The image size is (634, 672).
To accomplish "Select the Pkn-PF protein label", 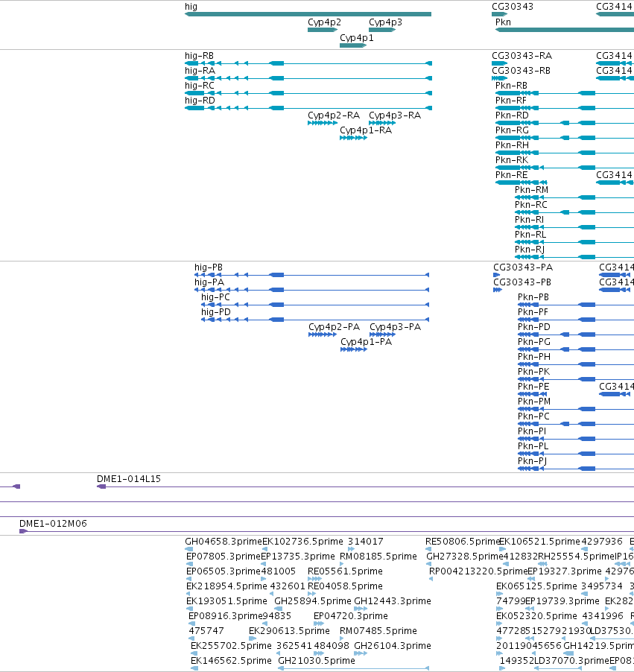I will tap(533, 312).
